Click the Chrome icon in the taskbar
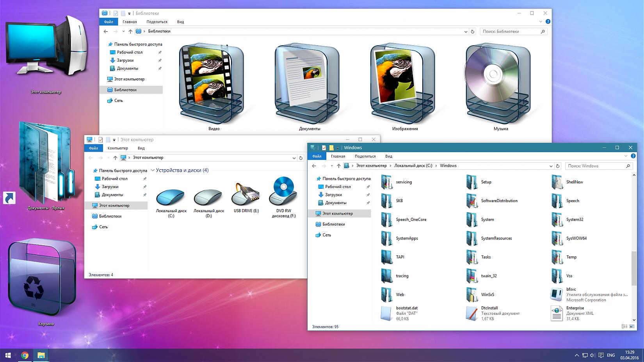 [25, 355]
